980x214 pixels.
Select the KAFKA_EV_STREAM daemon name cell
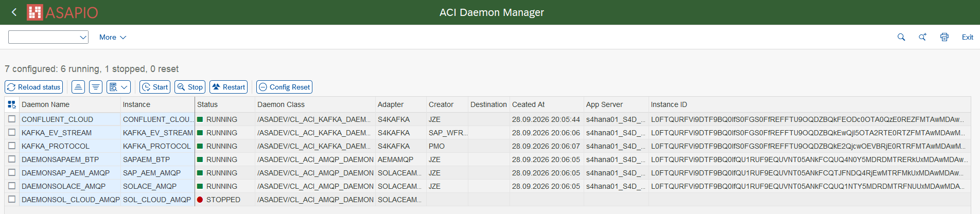pyautogui.click(x=70, y=133)
